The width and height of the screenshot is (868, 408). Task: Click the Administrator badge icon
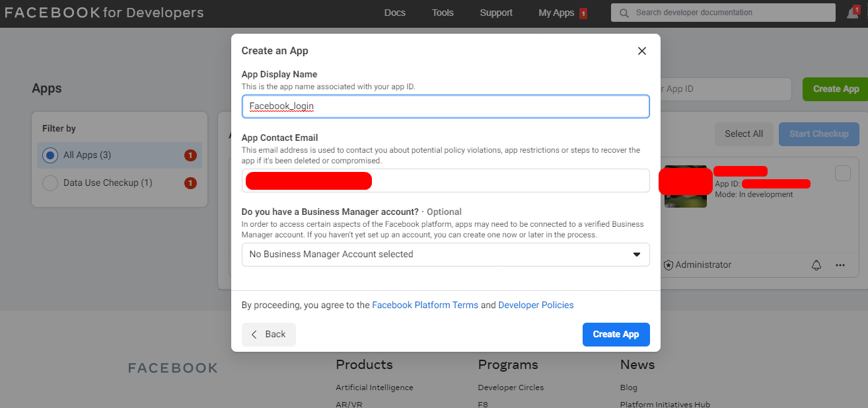(x=668, y=265)
